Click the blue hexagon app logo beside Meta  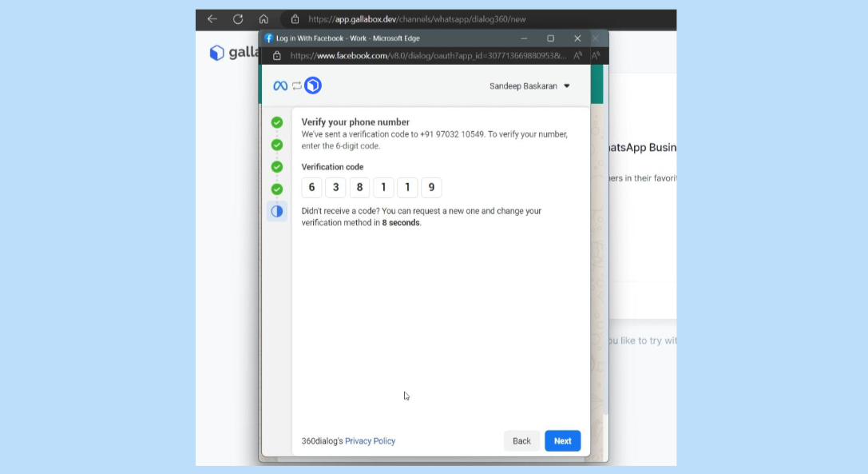coord(313,86)
